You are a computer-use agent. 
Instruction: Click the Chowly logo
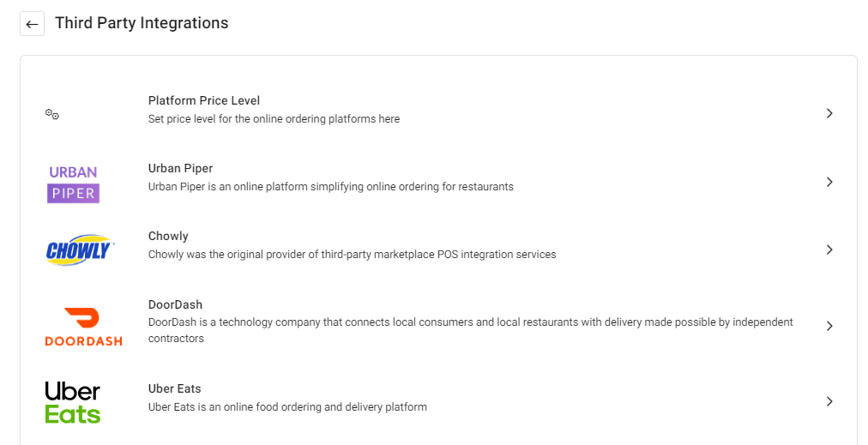pos(80,250)
